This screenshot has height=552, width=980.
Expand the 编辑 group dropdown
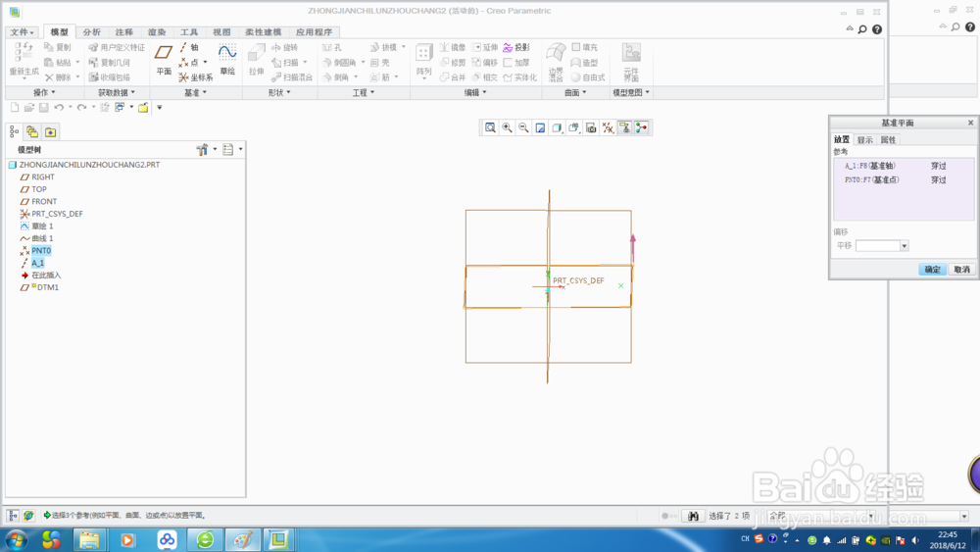pos(475,92)
